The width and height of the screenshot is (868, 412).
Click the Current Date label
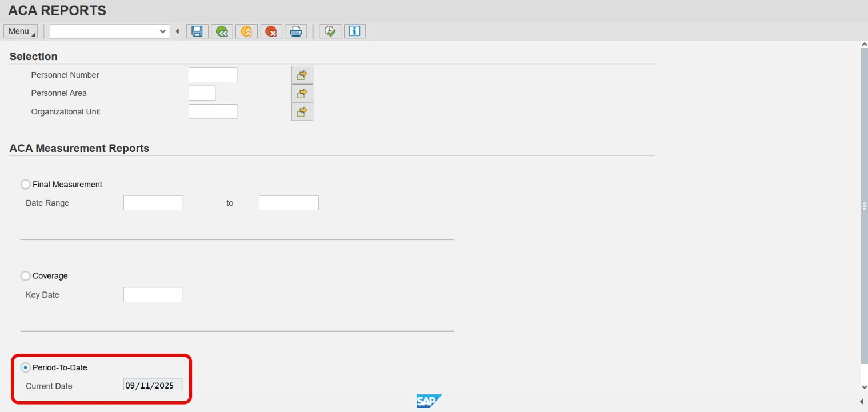tap(49, 386)
